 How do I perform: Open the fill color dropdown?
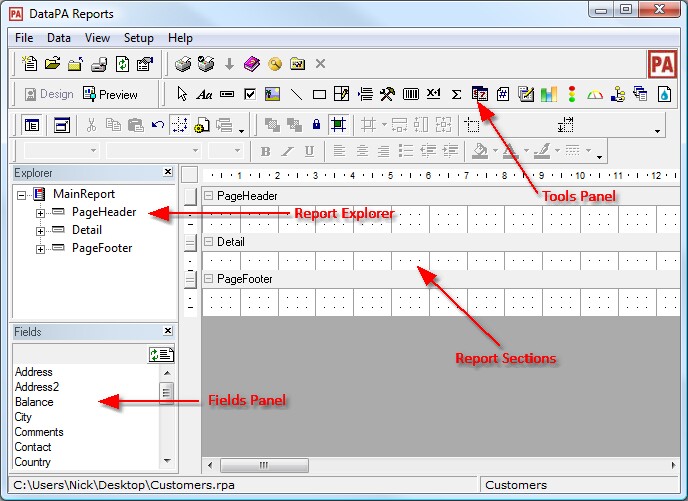click(497, 153)
